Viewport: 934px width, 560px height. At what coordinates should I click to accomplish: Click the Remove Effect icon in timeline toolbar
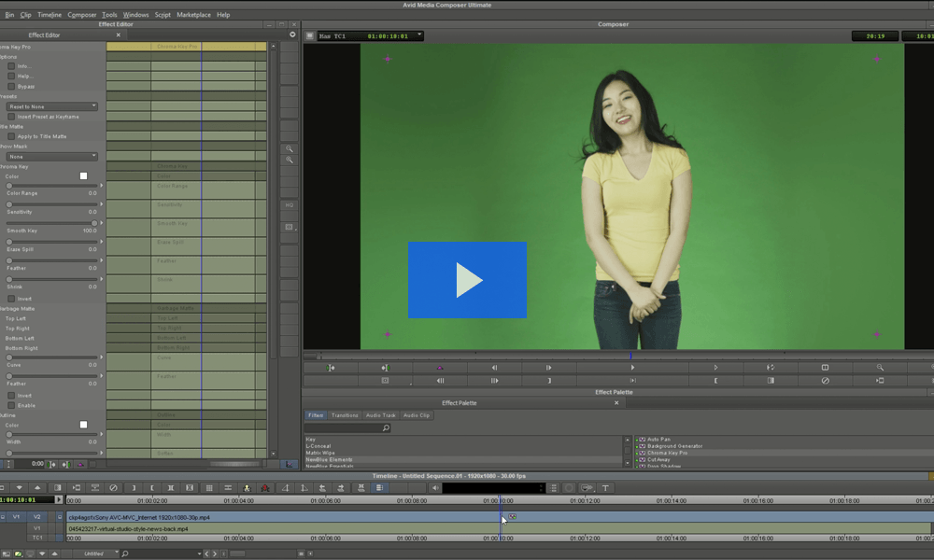(x=113, y=488)
